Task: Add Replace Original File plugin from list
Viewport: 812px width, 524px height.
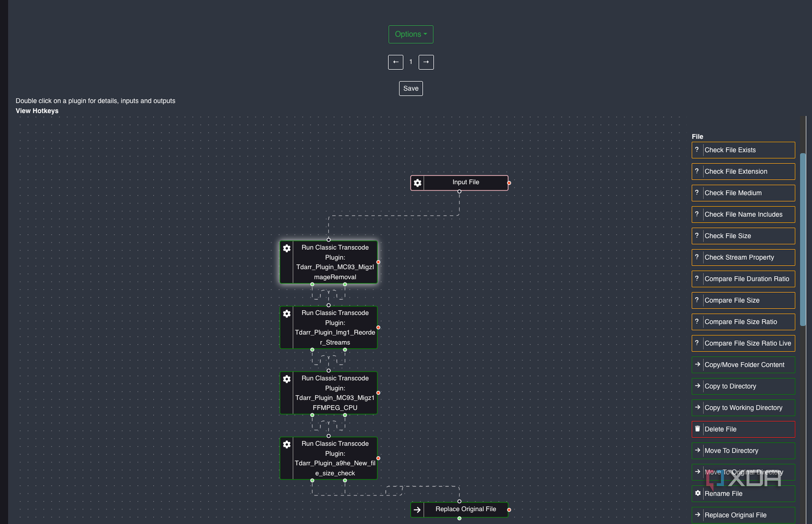Action: pos(743,515)
